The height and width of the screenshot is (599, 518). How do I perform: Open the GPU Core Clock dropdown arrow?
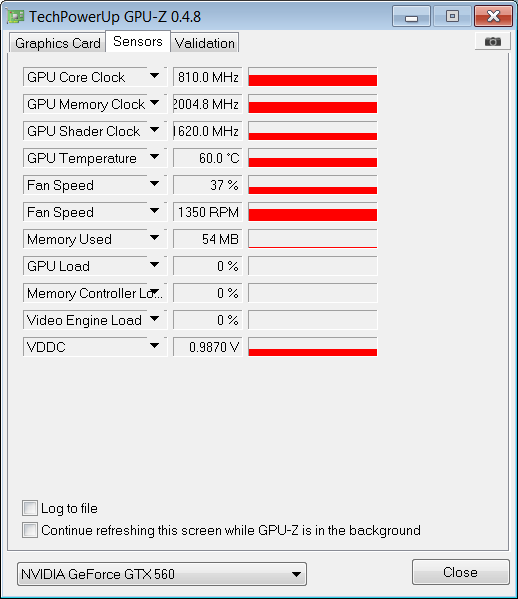(154, 76)
